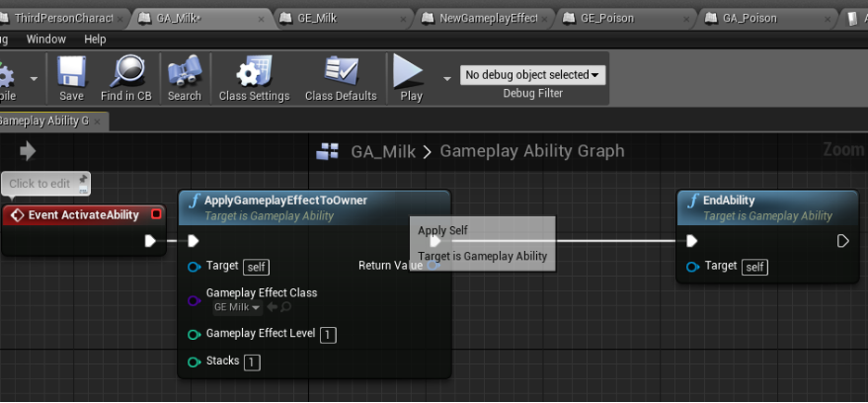The width and height of the screenshot is (868, 403).
Task: Click the Event ActivateAbility node title
Action: point(83,214)
